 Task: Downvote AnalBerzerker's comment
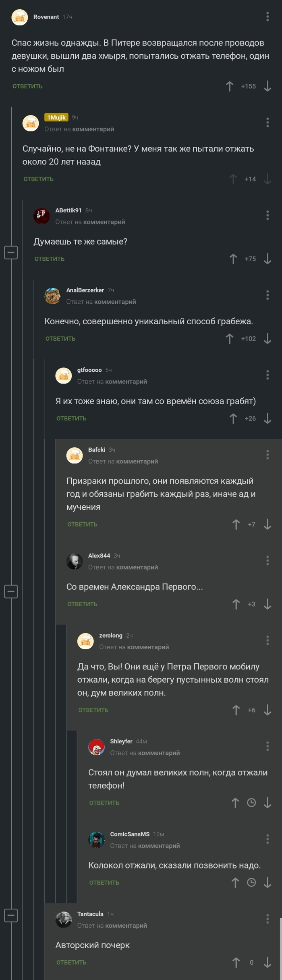tap(267, 338)
